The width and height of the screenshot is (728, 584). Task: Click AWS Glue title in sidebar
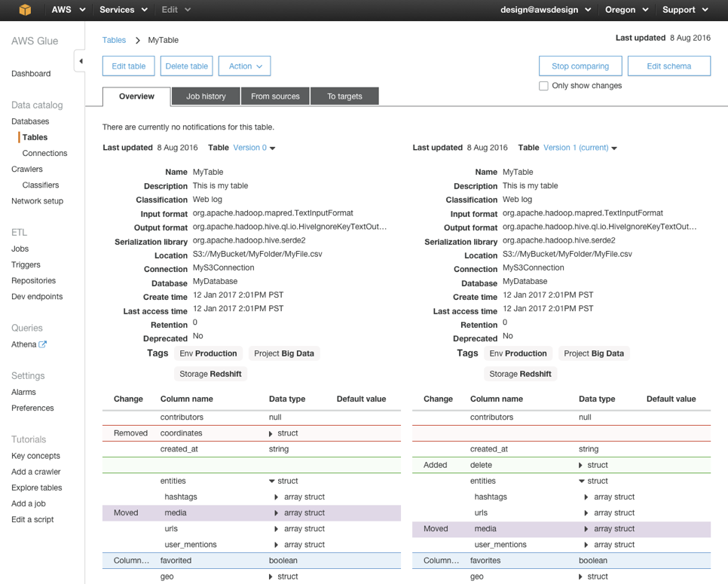click(x=35, y=41)
